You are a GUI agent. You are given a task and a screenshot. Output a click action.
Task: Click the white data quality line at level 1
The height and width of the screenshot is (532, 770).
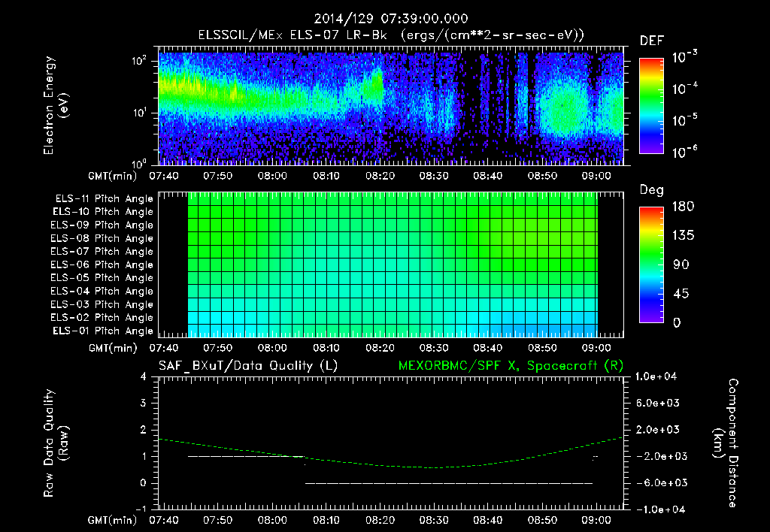click(246, 456)
